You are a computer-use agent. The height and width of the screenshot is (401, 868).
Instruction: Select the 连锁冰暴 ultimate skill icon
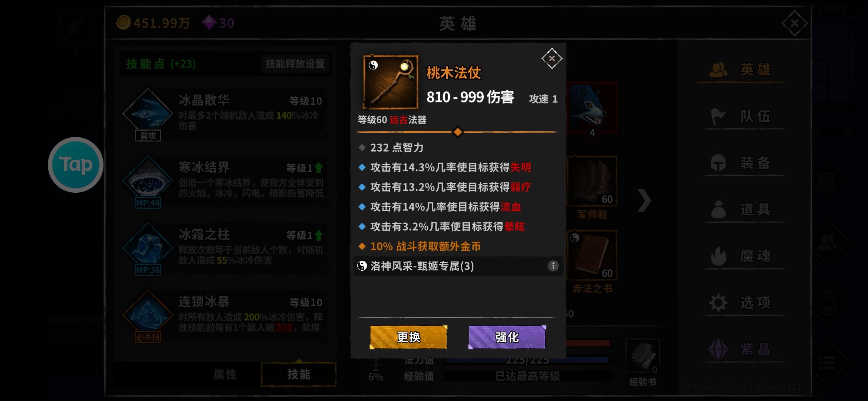click(148, 314)
